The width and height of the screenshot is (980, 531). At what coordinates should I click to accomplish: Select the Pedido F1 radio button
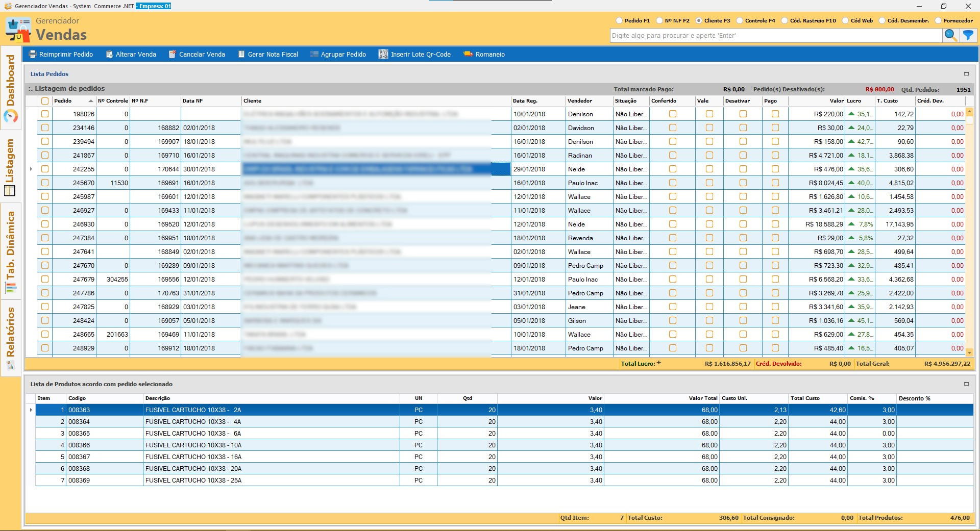[619, 21]
